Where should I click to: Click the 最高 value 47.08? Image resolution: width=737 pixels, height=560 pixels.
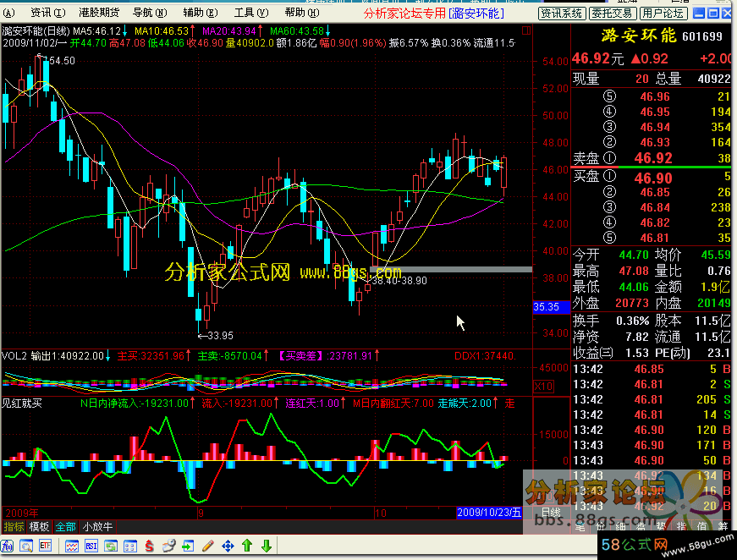tap(634, 271)
